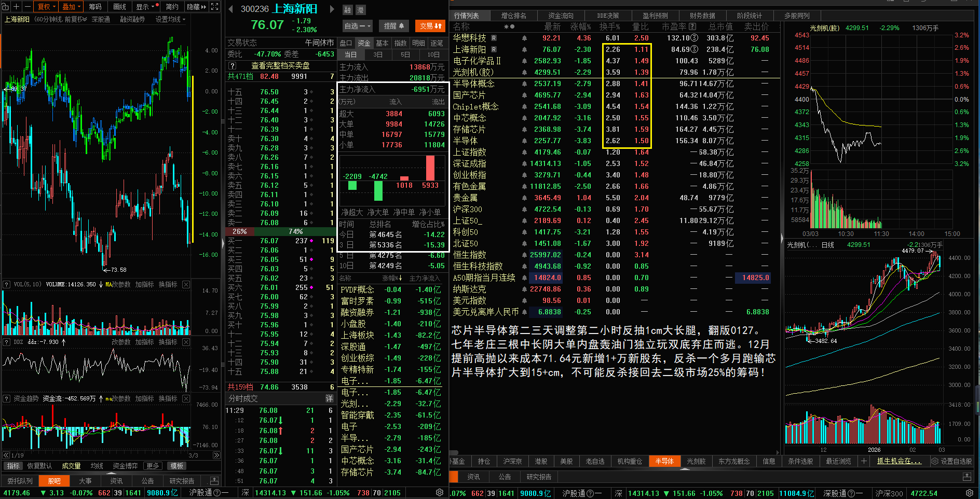Close the 资金趋势 indicator panel
Screen dimensions: 980x499
(x=186, y=398)
